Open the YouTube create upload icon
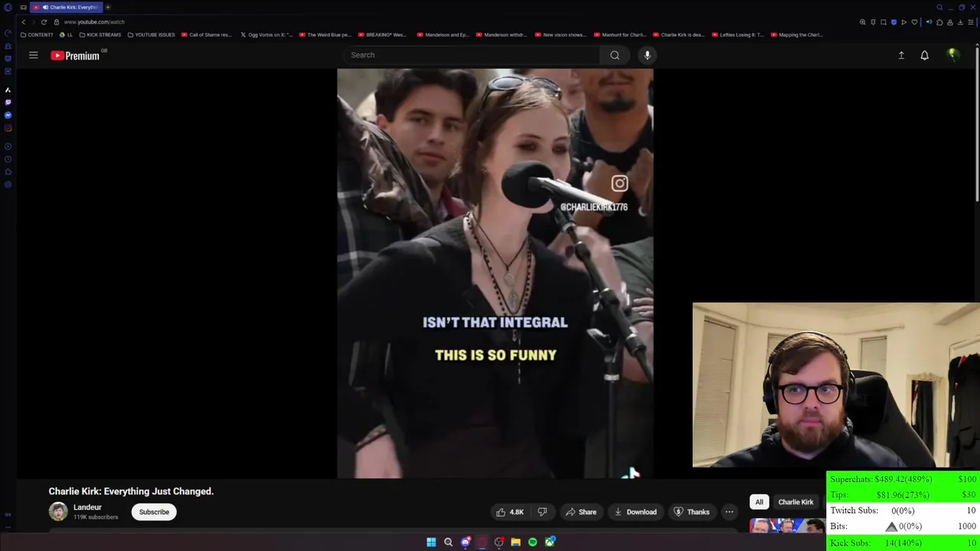Viewport: 980px width, 551px height. tap(901, 55)
